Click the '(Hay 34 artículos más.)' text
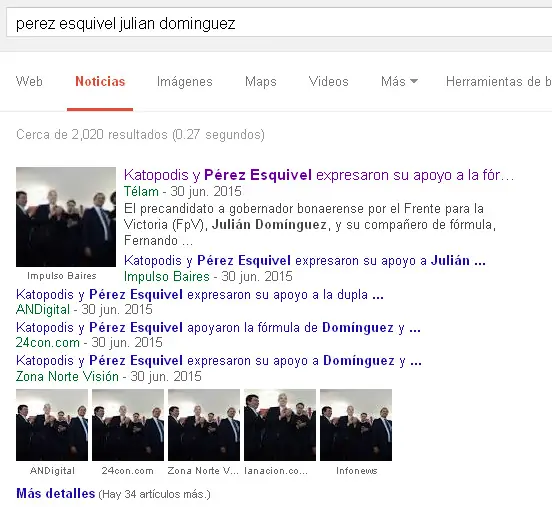 pyautogui.click(x=154, y=494)
